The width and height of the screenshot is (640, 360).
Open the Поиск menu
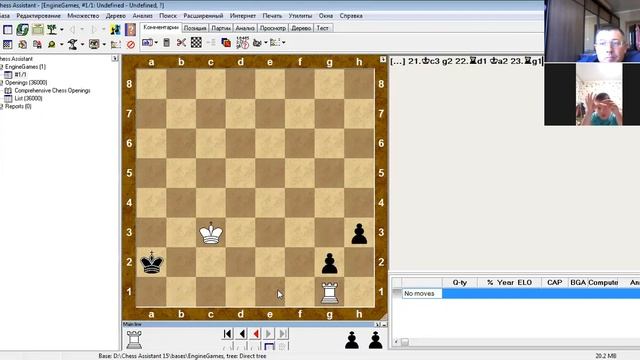168,16
